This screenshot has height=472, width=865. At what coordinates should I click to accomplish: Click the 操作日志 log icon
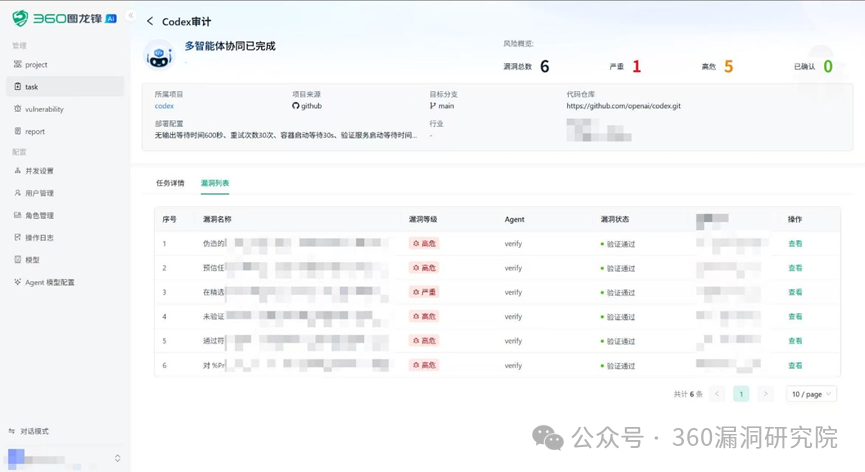click(18, 237)
